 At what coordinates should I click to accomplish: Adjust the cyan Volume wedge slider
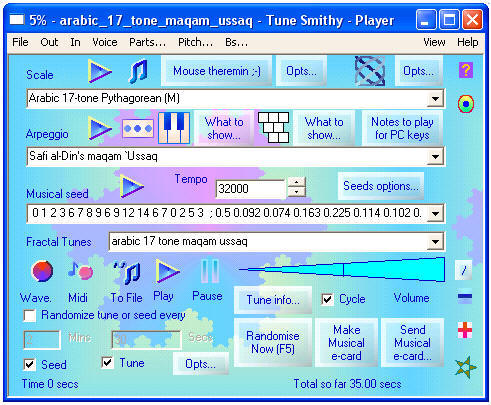click(342, 269)
